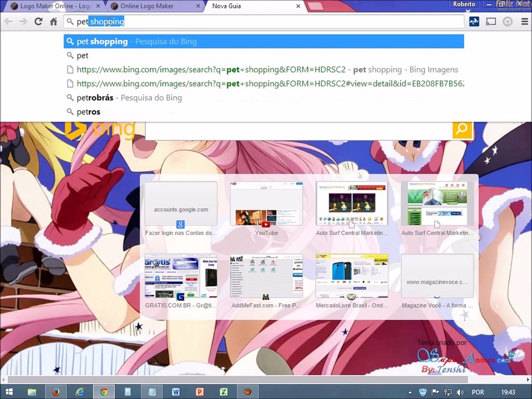Reload the page with refresh icon
532x399 pixels.
[38, 22]
